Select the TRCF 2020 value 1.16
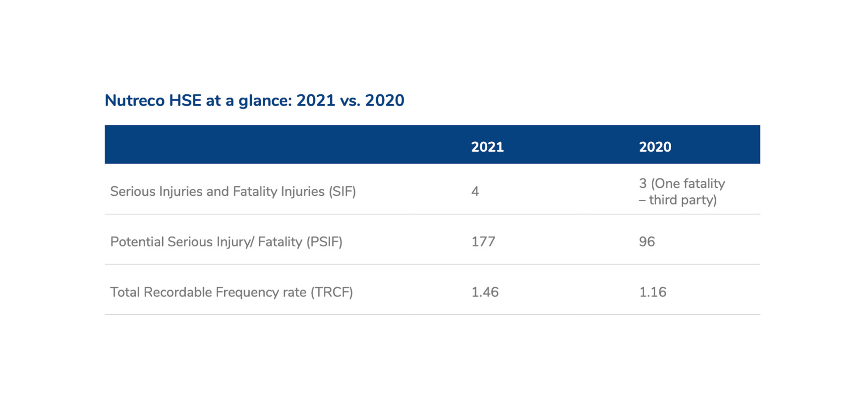This screenshot has width=868, height=405. 652,292
